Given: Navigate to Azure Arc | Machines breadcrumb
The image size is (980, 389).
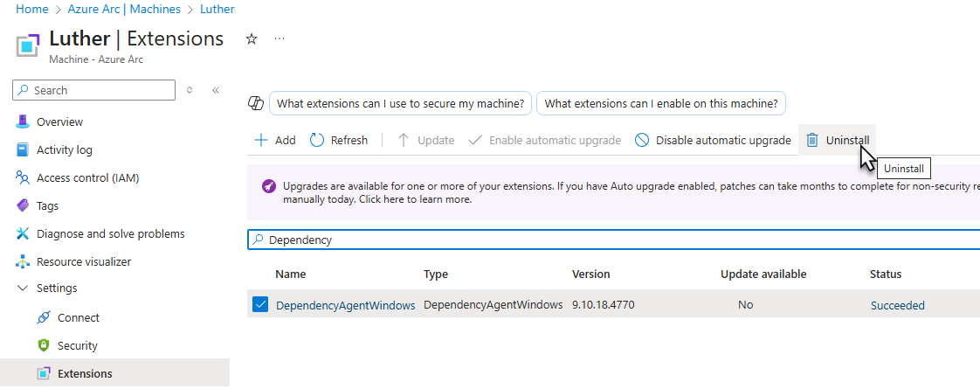Looking at the screenshot, I should (124, 10).
